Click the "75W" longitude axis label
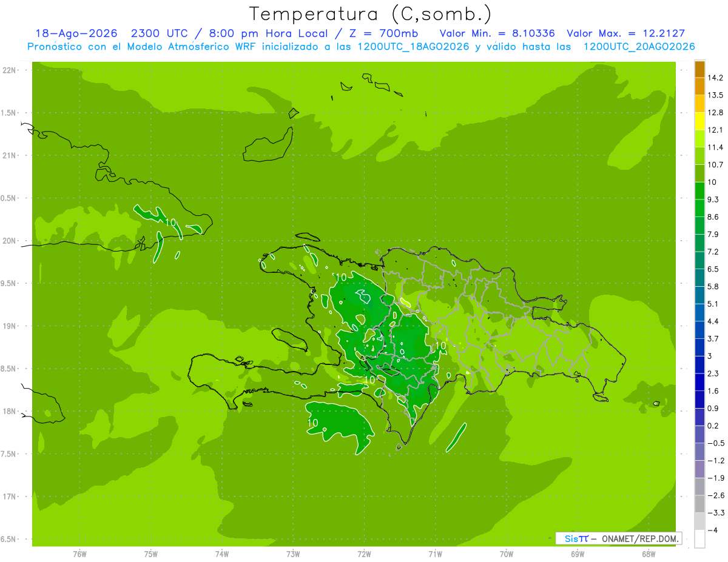The width and height of the screenshot is (728, 562). point(151,554)
